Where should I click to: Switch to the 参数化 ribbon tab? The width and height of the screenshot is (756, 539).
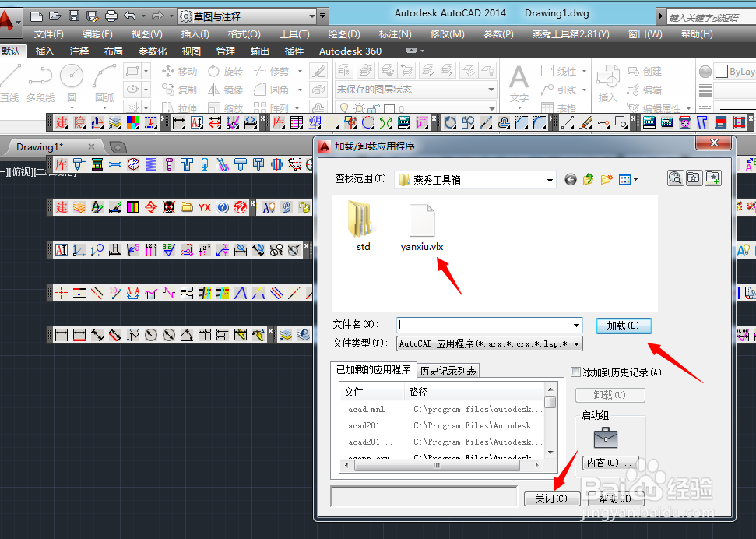pos(153,51)
